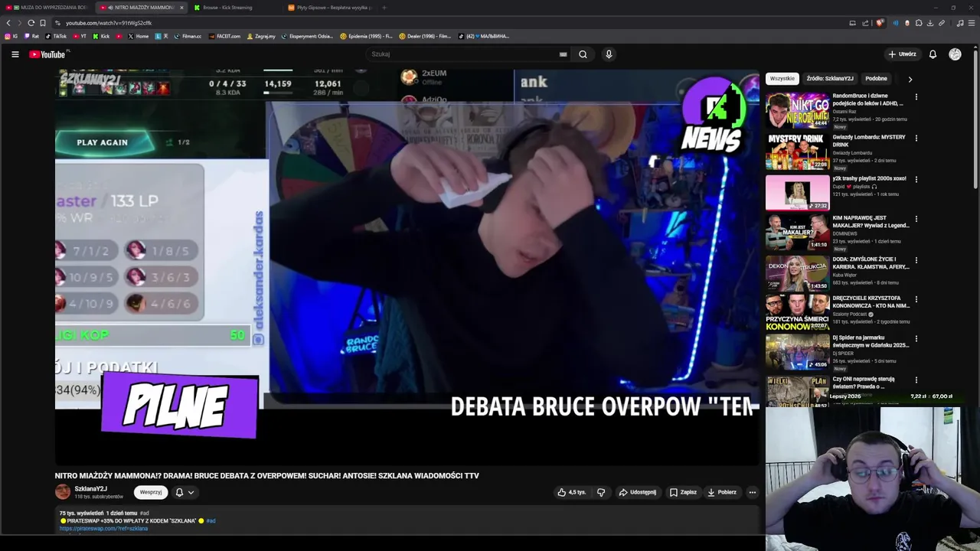The width and height of the screenshot is (980, 551).
Task: Go to YouTube home via the logo
Action: (x=47, y=54)
